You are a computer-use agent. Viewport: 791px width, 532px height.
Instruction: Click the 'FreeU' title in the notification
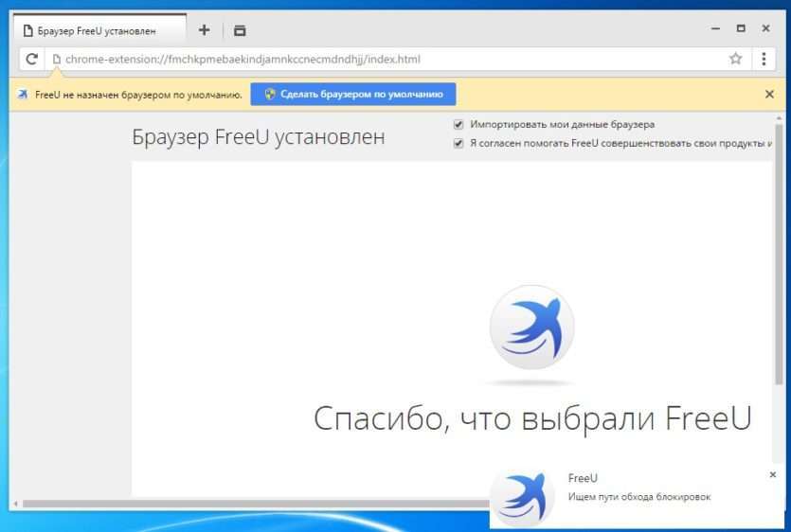[583, 478]
